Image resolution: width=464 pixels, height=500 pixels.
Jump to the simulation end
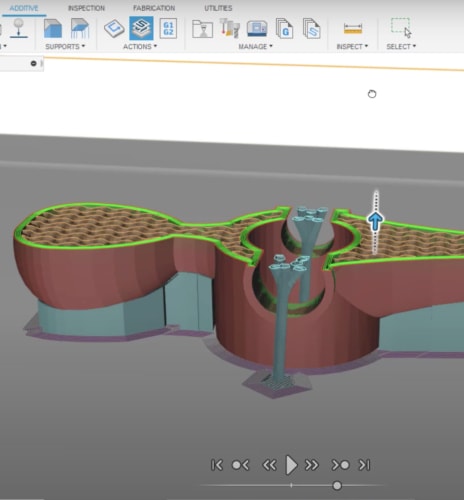[364, 465]
